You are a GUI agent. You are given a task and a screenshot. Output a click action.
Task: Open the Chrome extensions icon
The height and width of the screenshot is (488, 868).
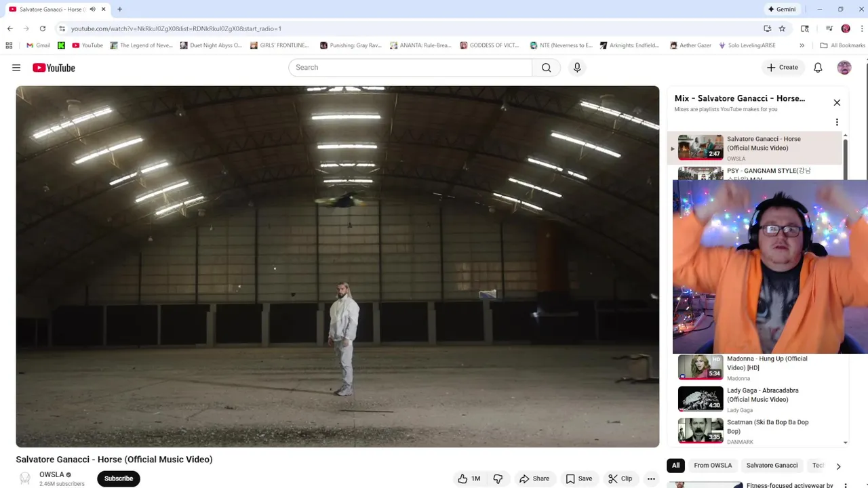[x=805, y=28]
